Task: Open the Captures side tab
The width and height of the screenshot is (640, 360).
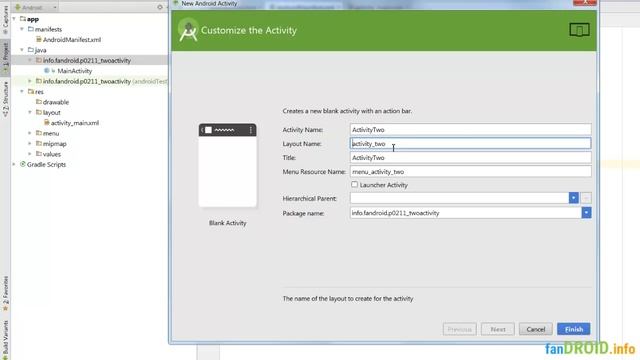Action: [5, 19]
